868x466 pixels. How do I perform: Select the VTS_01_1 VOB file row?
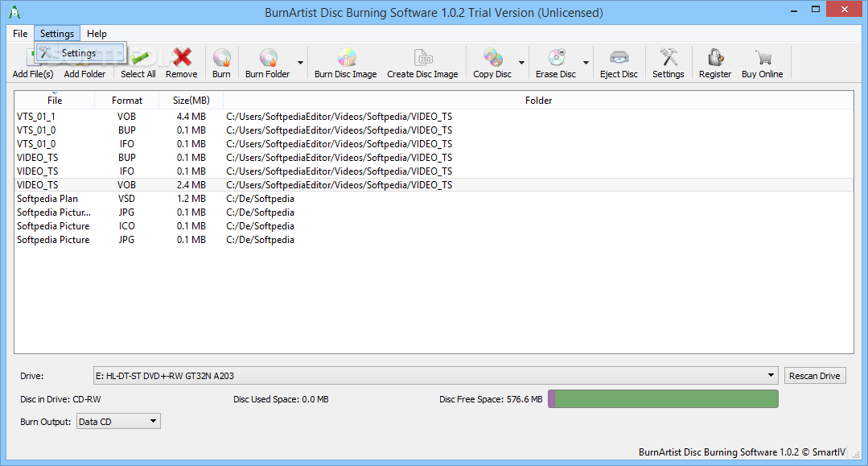tap(434, 117)
